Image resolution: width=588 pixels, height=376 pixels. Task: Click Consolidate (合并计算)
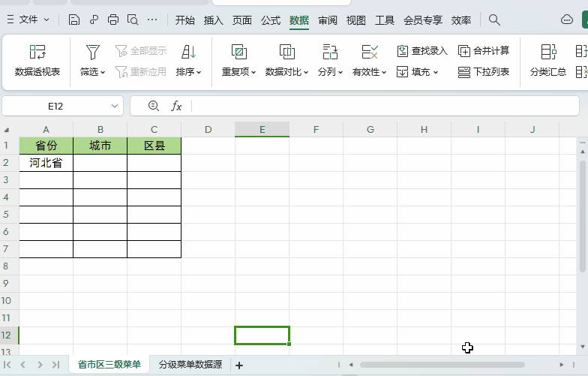coord(483,51)
